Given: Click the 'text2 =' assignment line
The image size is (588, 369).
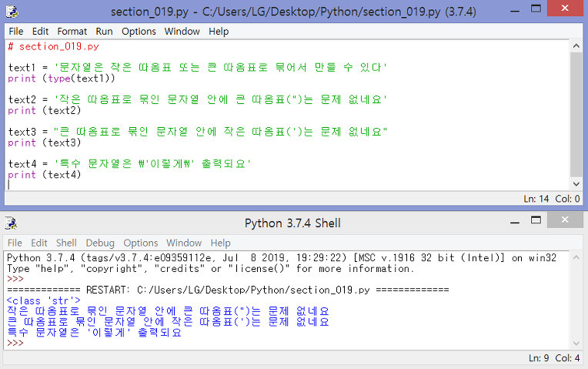Looking at the screenshot, I should tap(197, 100).
